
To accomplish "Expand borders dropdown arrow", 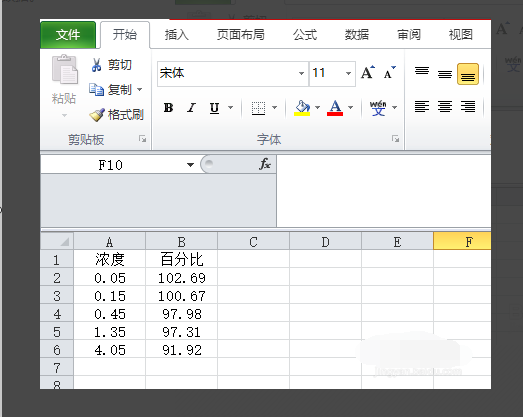I will point(275,107).
